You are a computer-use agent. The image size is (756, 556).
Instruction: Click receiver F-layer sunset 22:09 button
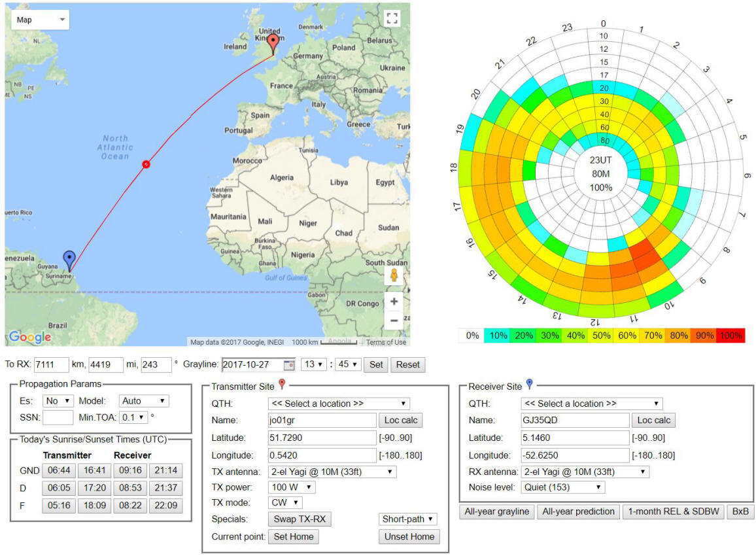click(166, 506)
